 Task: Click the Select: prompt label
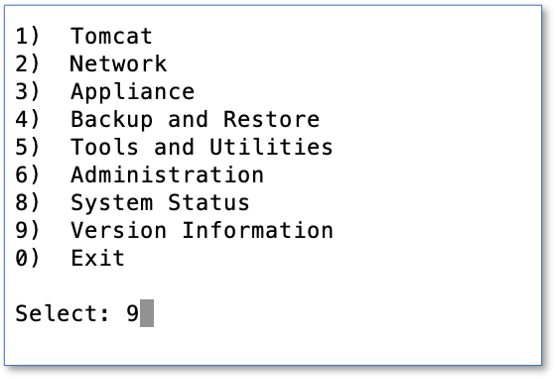(62, 313)
